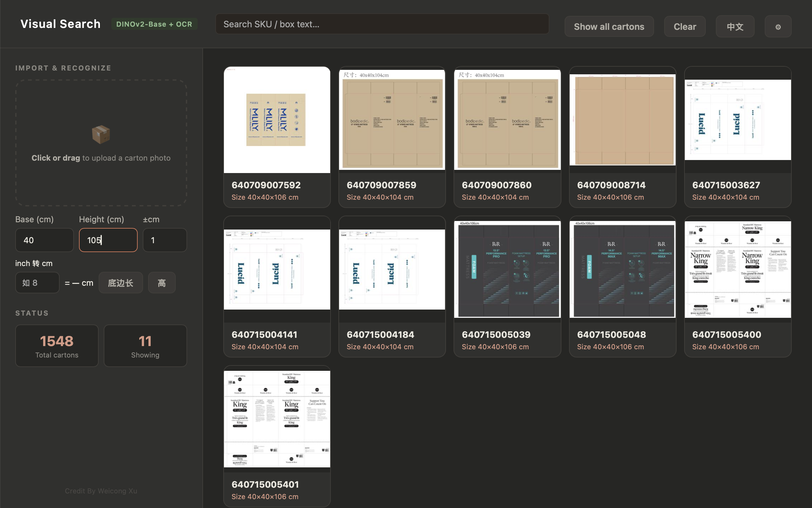This screenshot has height=508, width=812.
Task: Open Lucid carton thumbnail 640715004184
Action: pos(392,270)
